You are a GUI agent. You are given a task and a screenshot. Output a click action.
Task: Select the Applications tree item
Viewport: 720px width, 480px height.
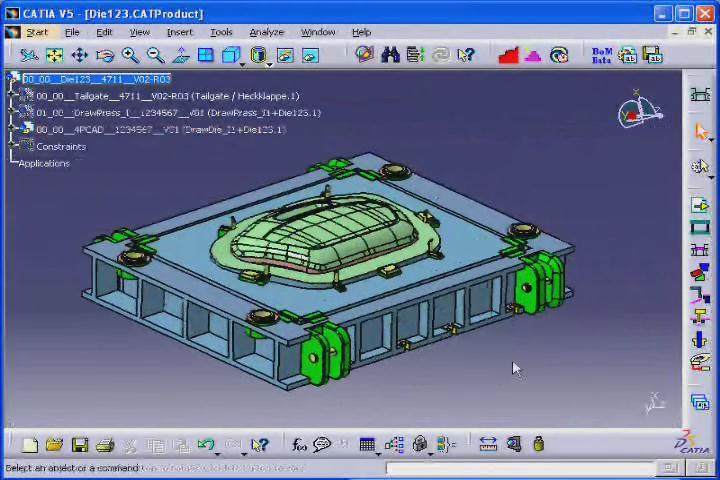44,163
